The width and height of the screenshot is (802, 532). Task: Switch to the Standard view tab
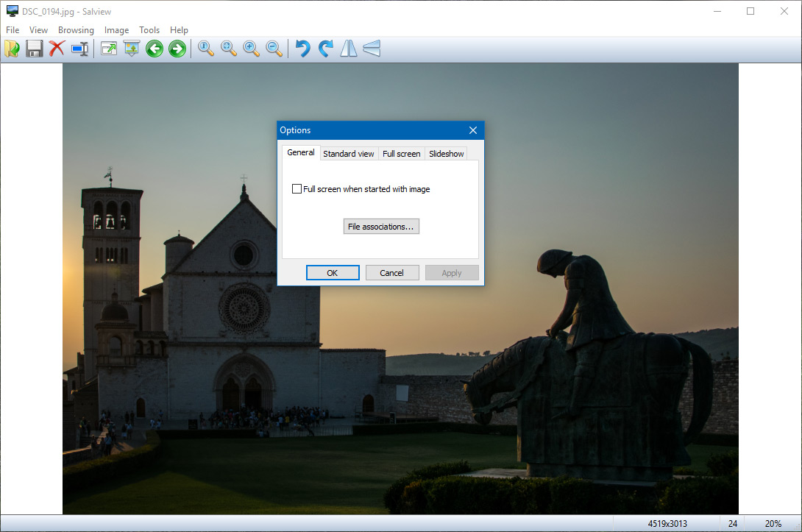pos(348,154)
